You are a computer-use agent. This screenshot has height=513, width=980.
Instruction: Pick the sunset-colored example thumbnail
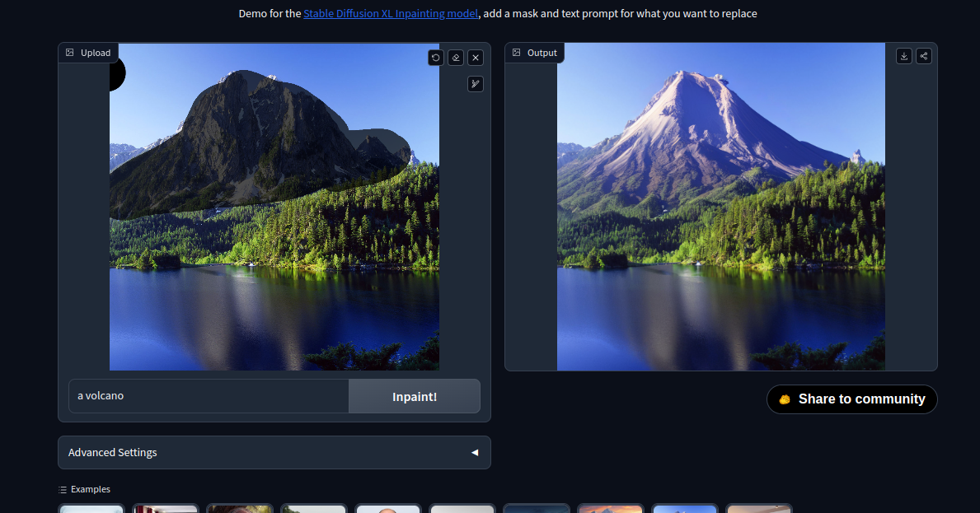pyautogui.click(x=611, y=508)
